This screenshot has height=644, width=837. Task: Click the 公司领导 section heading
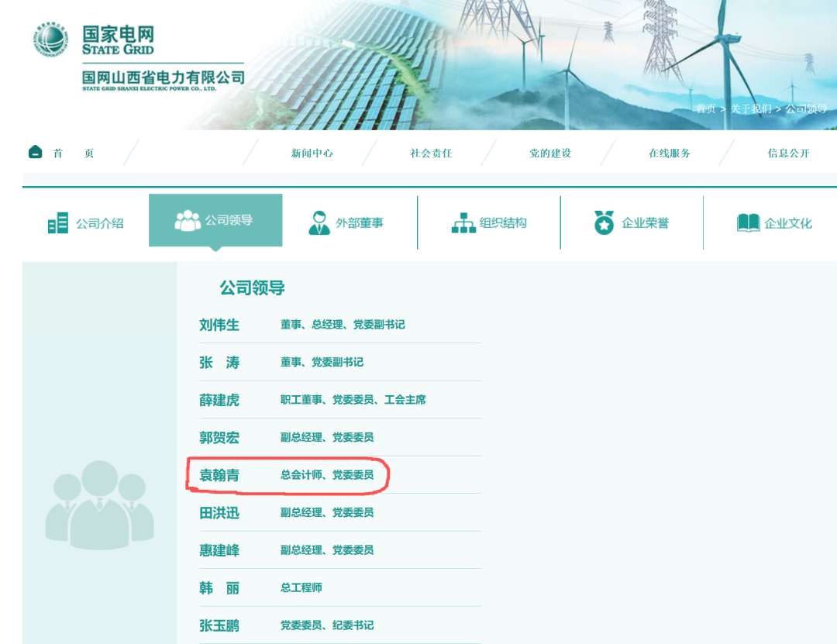(252, 288)
